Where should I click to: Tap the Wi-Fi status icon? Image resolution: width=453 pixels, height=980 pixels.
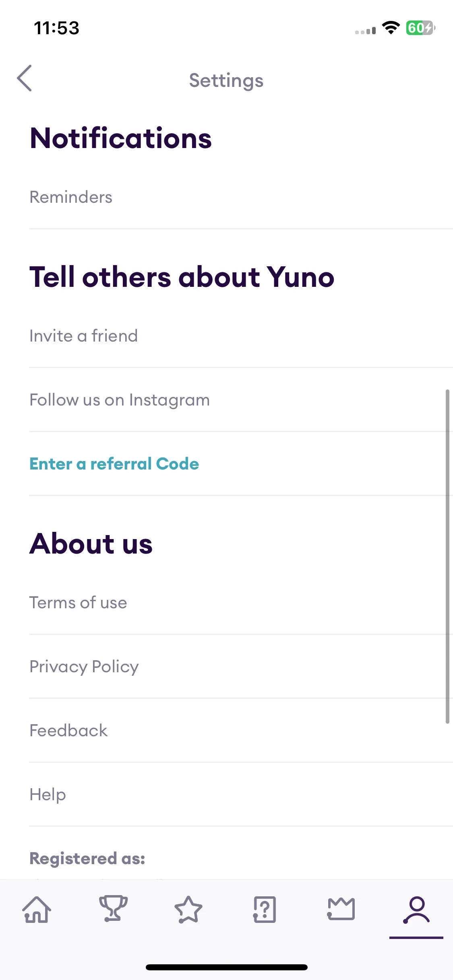click(x=391, y=28)
